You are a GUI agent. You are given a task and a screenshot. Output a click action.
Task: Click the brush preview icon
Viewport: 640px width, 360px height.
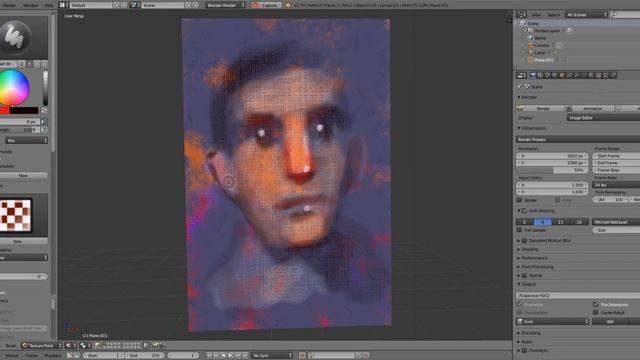(14, 38)
